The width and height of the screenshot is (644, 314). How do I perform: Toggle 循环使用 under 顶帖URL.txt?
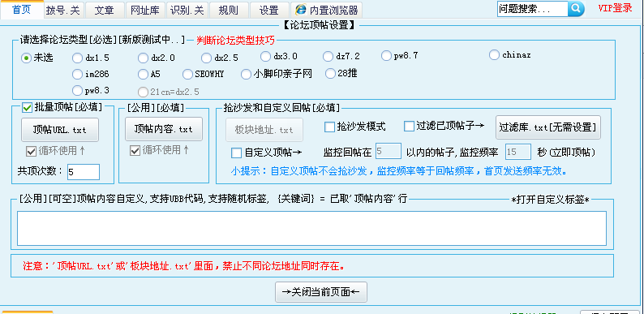click(x=31, y=151)
